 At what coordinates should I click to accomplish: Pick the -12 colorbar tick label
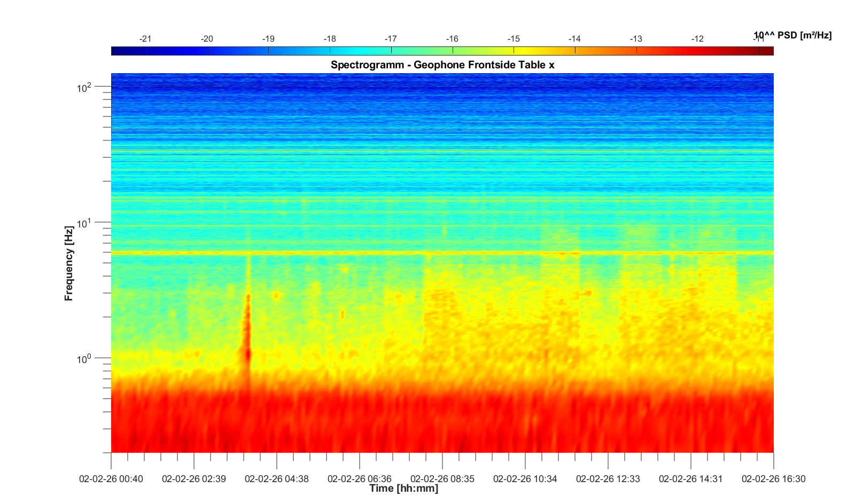[x=697, y=39]
